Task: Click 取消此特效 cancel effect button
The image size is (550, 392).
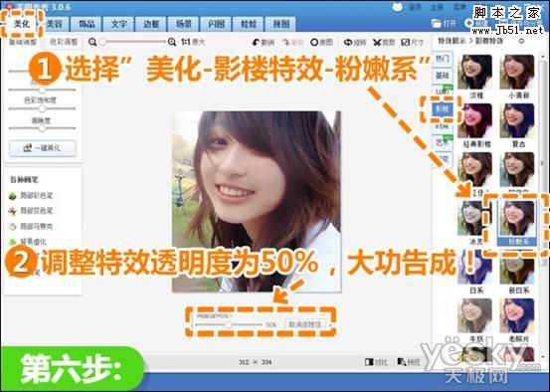Action: pos(304,324)
